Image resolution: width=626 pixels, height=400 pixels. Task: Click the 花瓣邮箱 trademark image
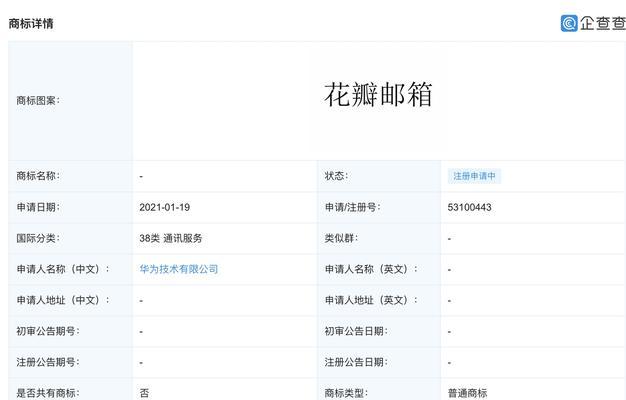[x=378, y=95]
